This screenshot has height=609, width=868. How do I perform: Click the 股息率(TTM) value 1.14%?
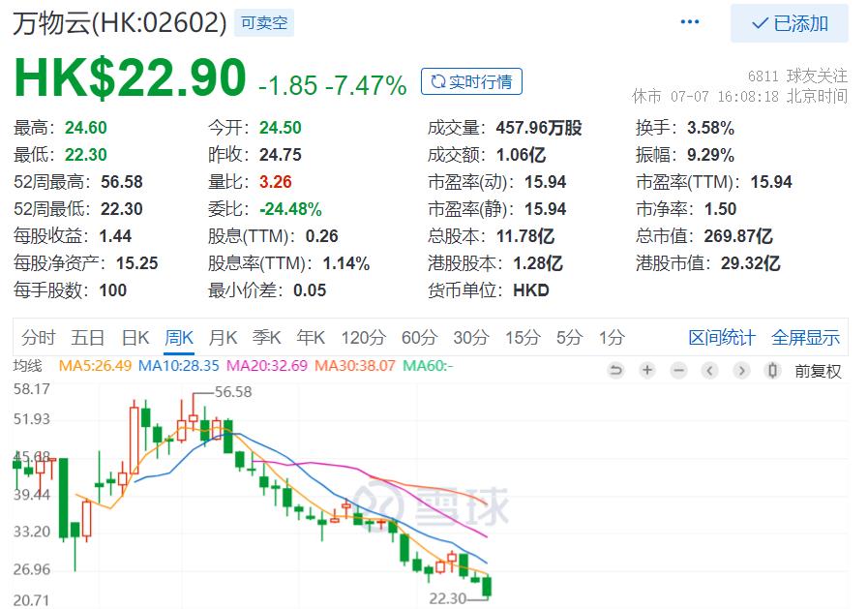coord(346,263)
